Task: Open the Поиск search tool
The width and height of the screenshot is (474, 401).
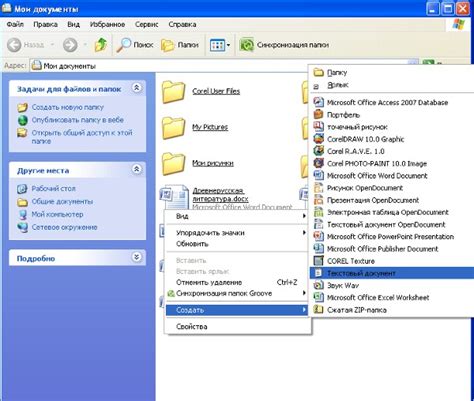Action: (135, 45)
